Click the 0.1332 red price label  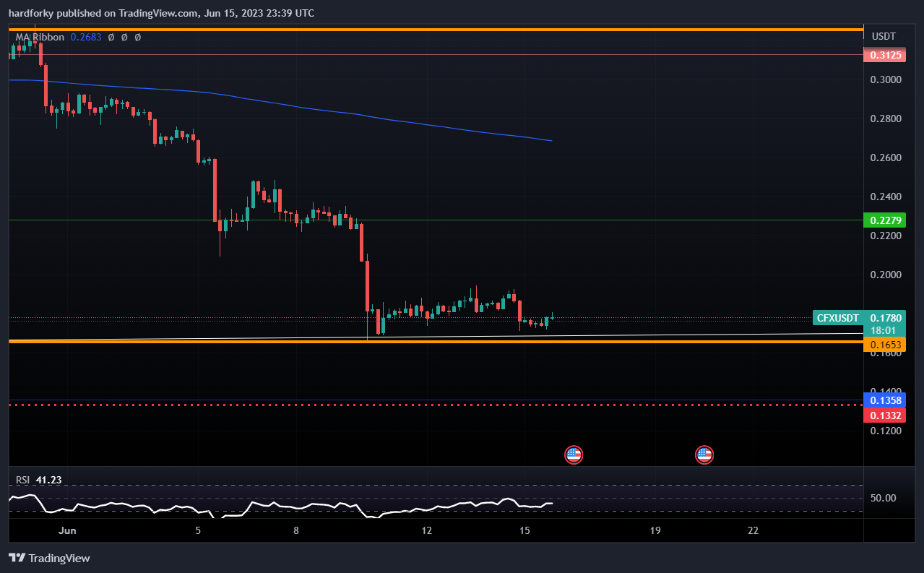pos(884,415)
